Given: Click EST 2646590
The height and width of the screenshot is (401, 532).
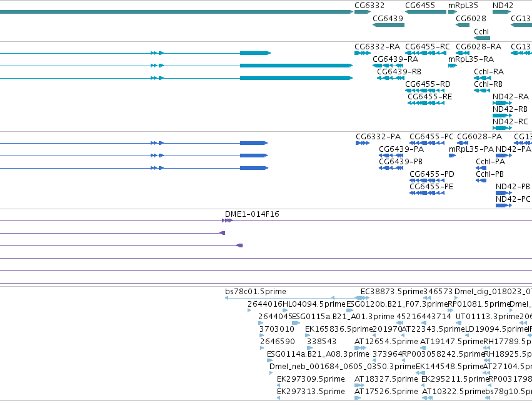Looking at the screenshot, I should click(277, 342).
